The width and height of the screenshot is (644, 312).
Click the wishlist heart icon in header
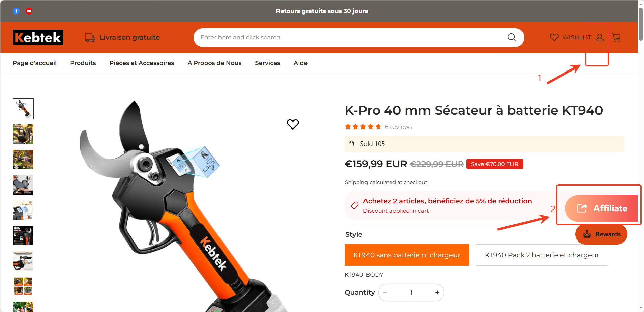(554, 37)
